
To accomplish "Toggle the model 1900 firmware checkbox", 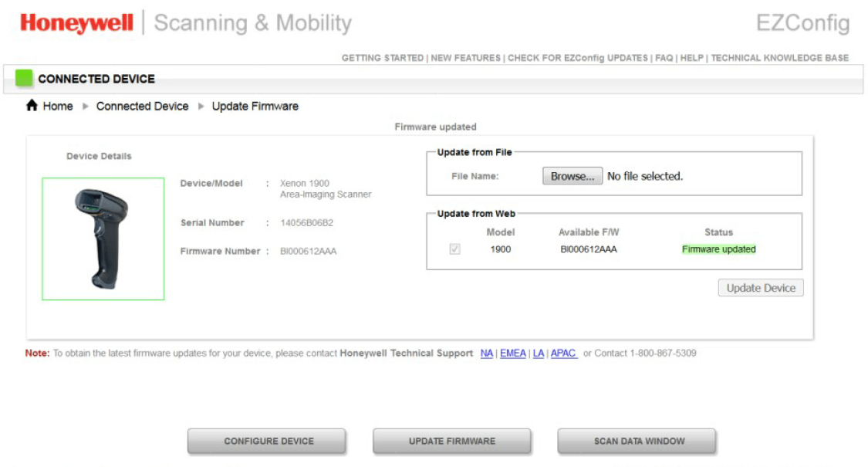I will [454, 249].
